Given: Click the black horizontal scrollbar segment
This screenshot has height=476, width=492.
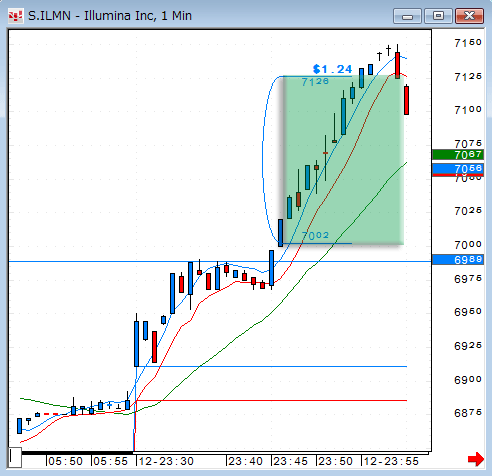Looking at the screenshot, I should tap(77, 453).
